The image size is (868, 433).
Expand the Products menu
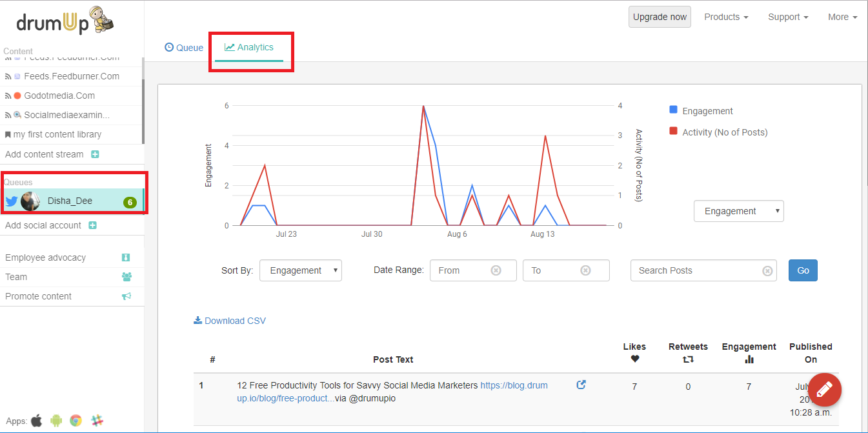point(726,17)
